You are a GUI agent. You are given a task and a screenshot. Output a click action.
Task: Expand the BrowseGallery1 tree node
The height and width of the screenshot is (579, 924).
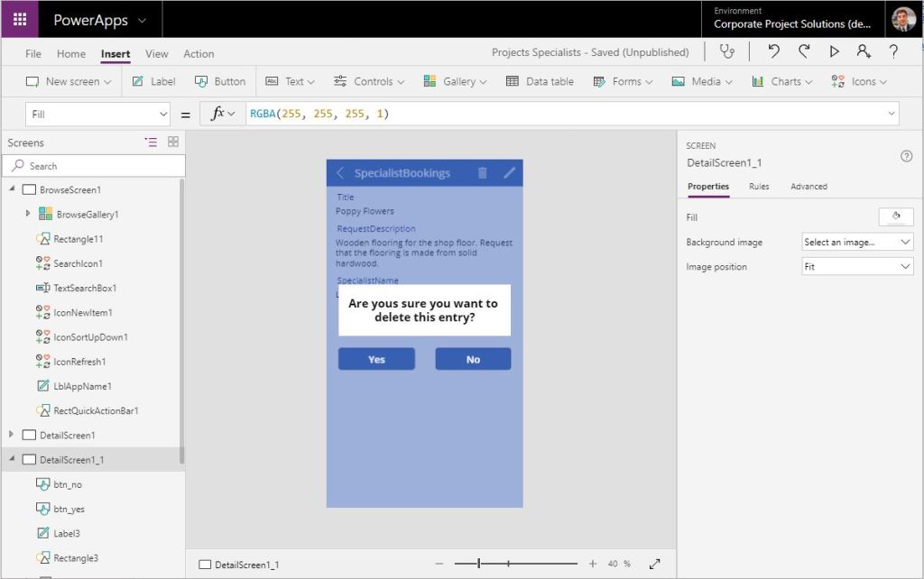click(27, 214)
